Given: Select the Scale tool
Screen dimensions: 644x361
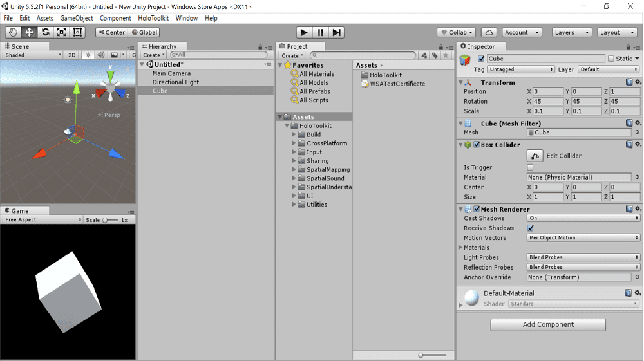Looking at the screenshot, I should tap(61, 32).
